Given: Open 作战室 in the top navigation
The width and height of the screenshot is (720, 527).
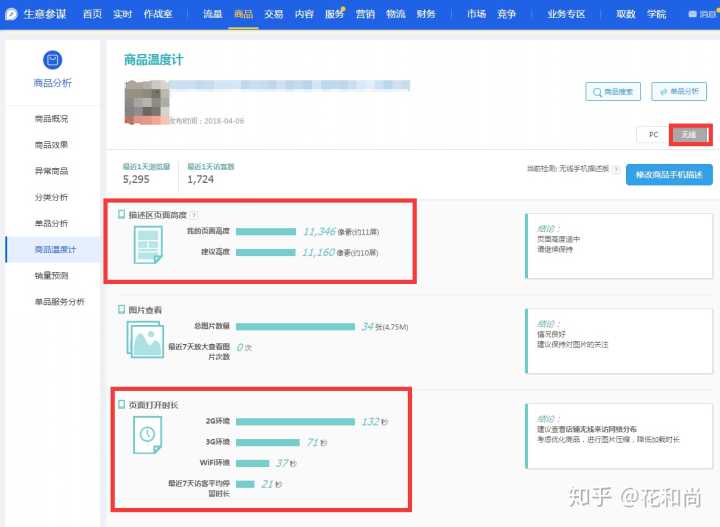Looking at the screenshot, I should [x=158, y=14].
